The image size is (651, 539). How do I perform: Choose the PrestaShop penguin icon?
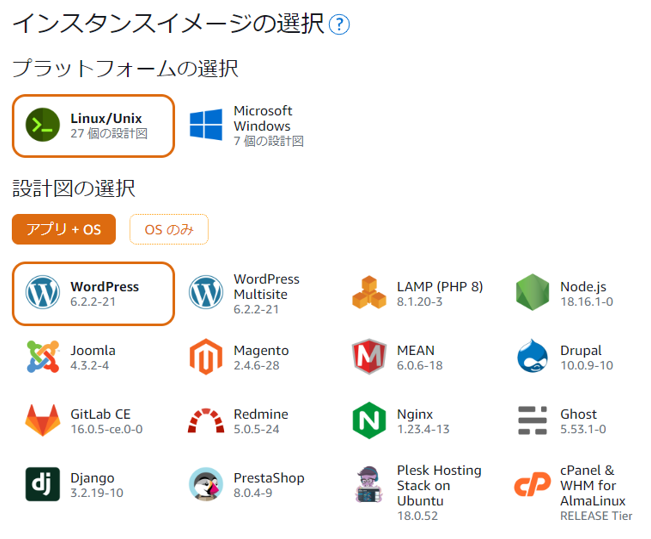click(x=206, y=484)
